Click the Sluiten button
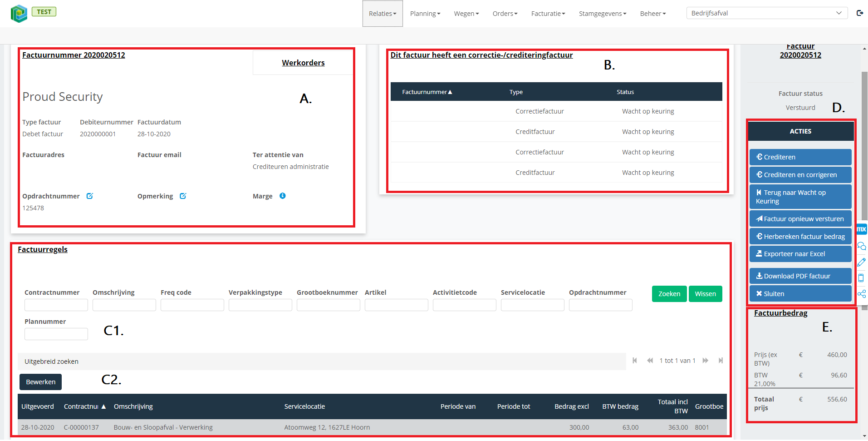 pyautogui.click(x=800, y=294)
